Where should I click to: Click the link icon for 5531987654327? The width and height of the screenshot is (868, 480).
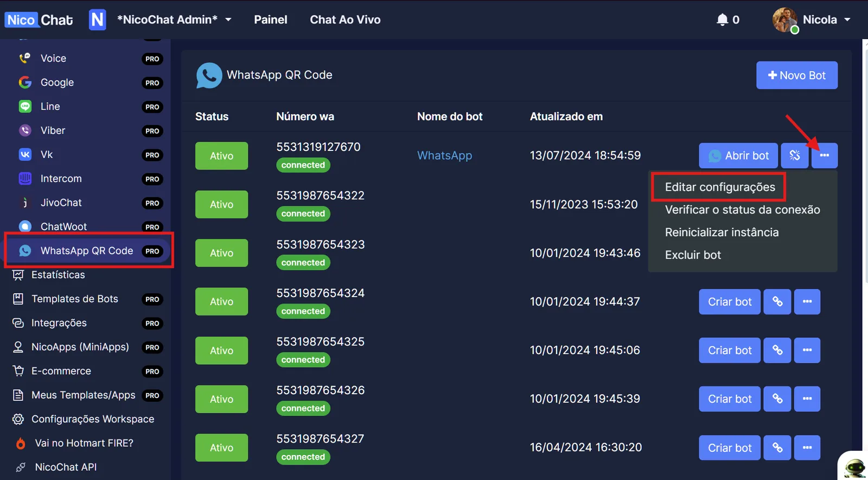pyautogui.click(x=777, y=447)
